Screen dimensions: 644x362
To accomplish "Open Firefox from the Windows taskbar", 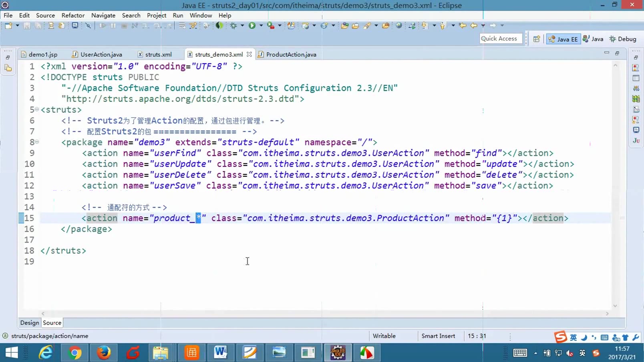I will [104, 353].
